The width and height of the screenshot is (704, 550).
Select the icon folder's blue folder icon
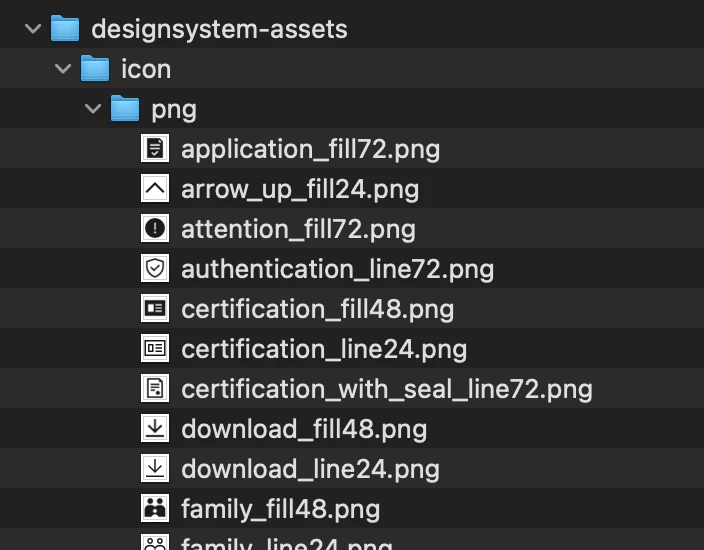[x=95, y=68]
